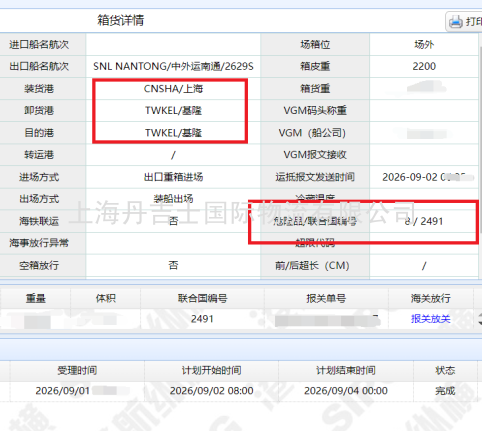Click the 受理时间 column header

(77, 370)
